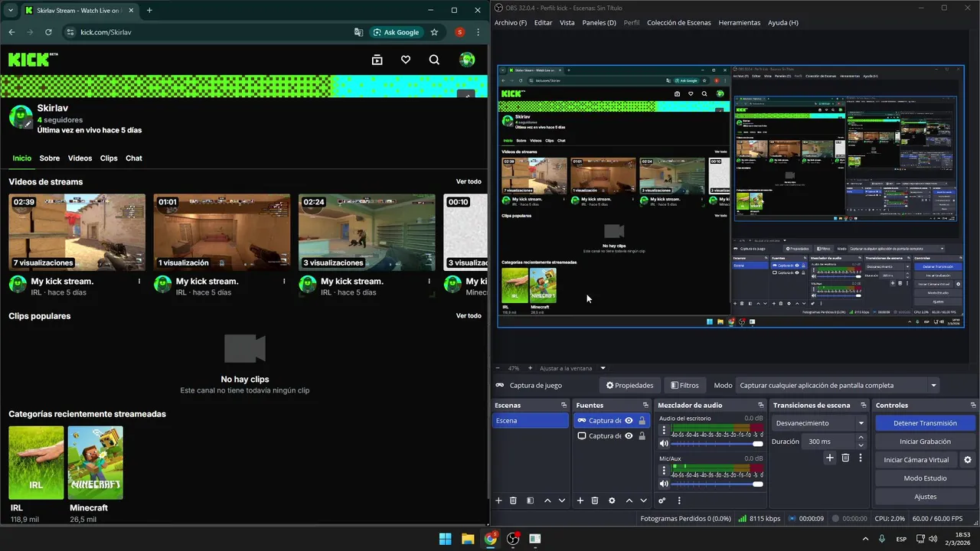980x551 pixels.
Task: Open options menu for 02:39 stream video
Action: pyautogui.click(x=139, y=282)
